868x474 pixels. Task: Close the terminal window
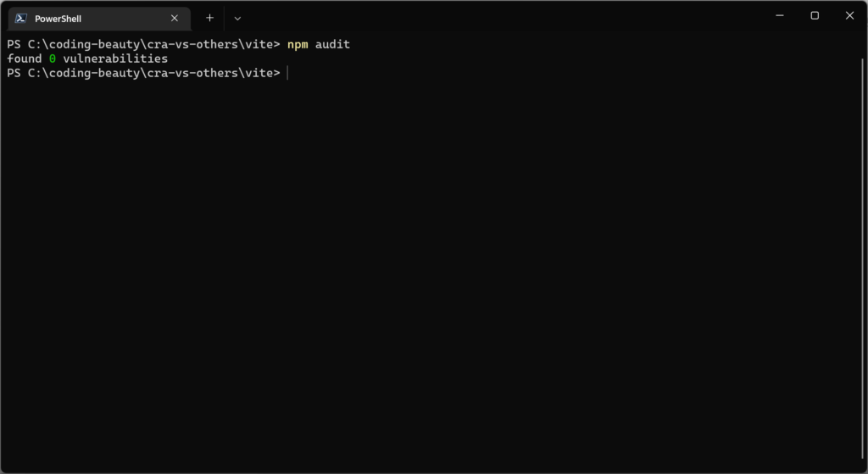tap(849, 15)
